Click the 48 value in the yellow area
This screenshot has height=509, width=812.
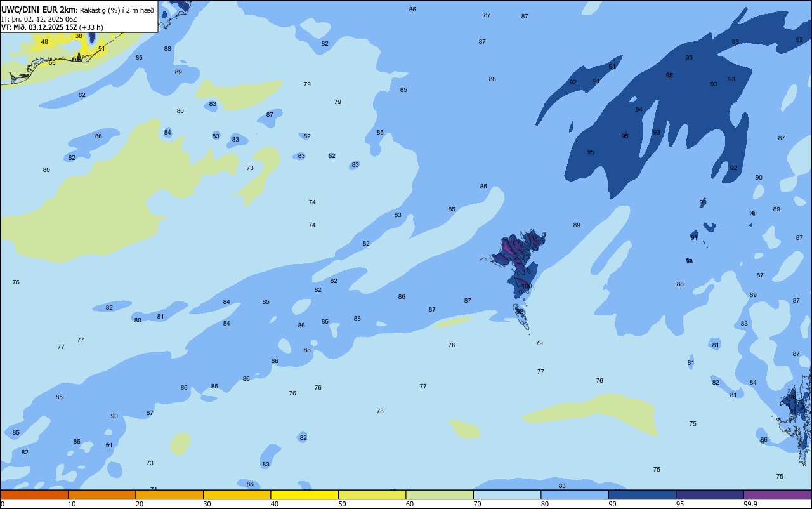pos(44,42)
